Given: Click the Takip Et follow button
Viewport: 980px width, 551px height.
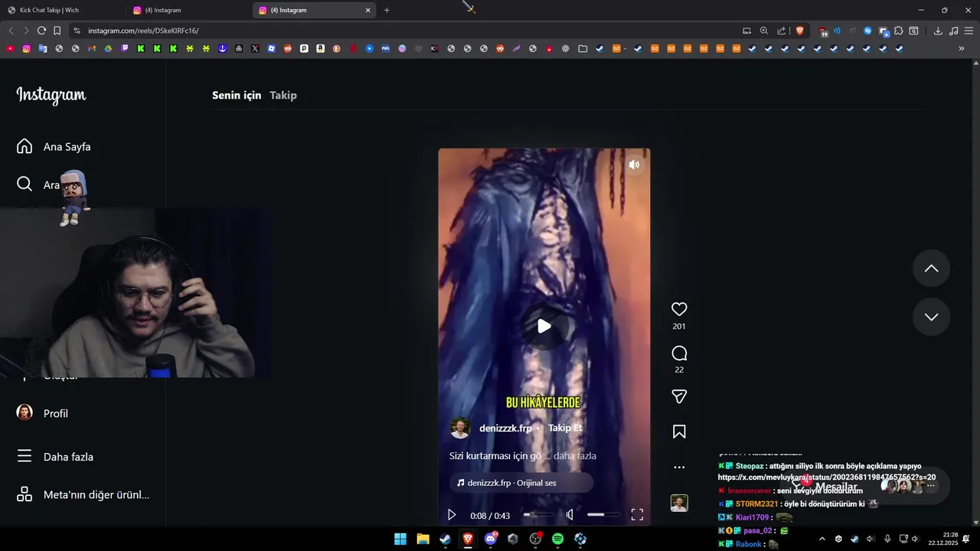Looking at the screenshot, I should coord(565,428).
